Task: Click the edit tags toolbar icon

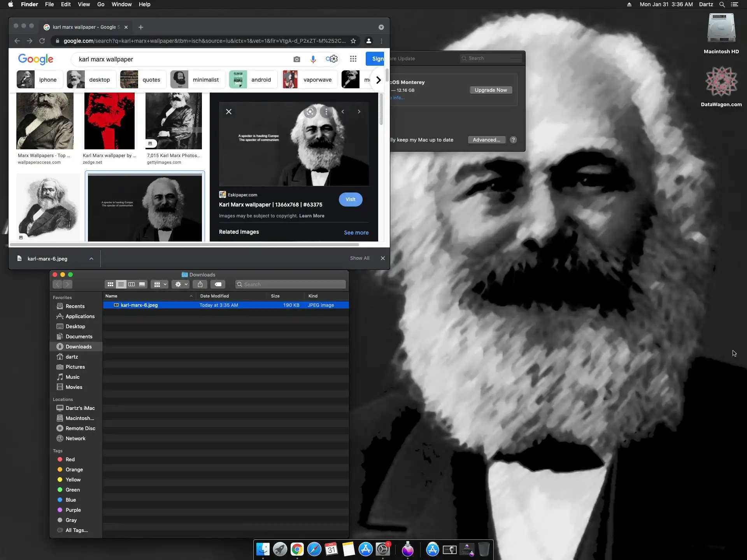Action: 218,284
